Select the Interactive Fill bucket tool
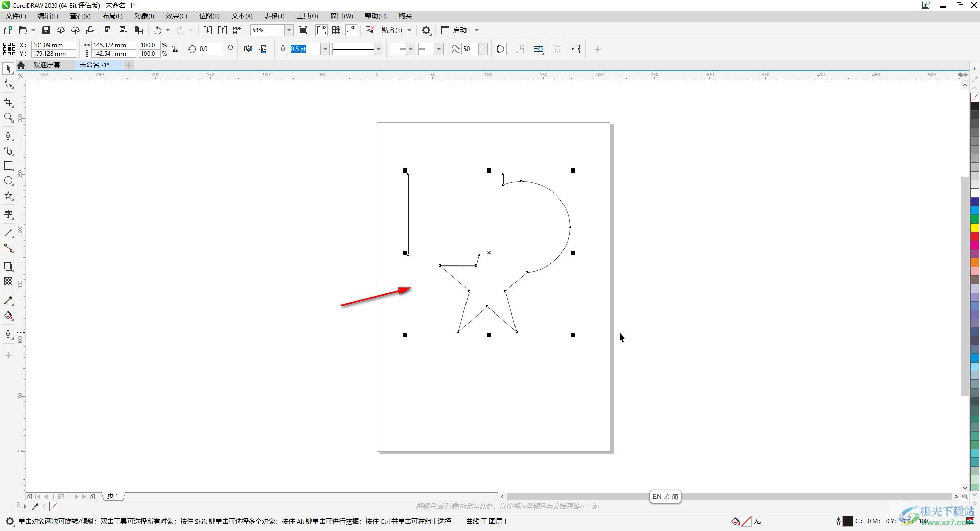This screenshot has width=980, height=531. pos(8,316)
